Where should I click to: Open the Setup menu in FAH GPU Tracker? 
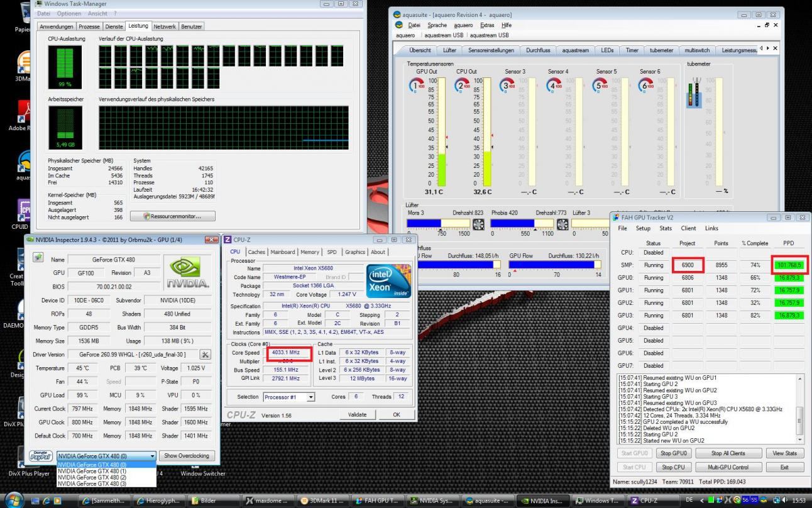[643, 228]
